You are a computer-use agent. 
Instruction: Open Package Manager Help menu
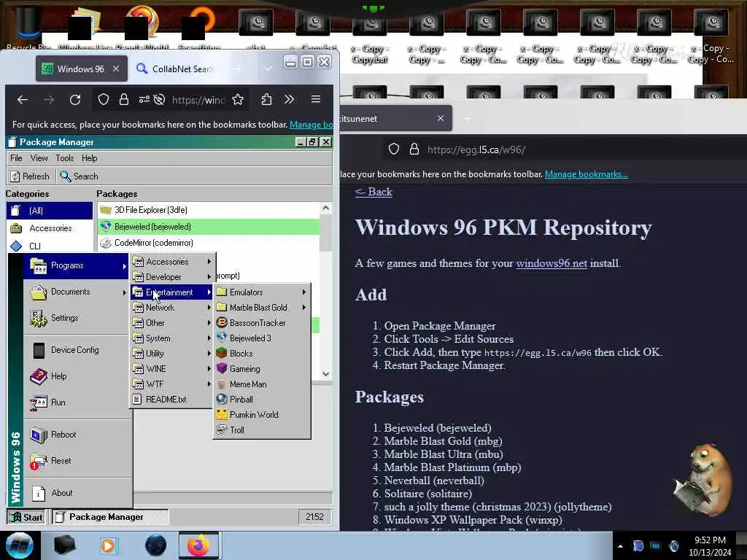point(89,158)
